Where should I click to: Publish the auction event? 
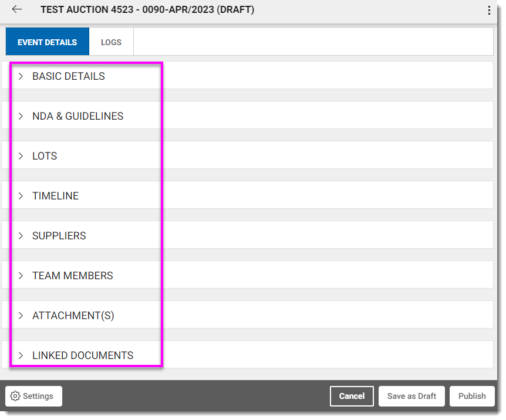472,396
